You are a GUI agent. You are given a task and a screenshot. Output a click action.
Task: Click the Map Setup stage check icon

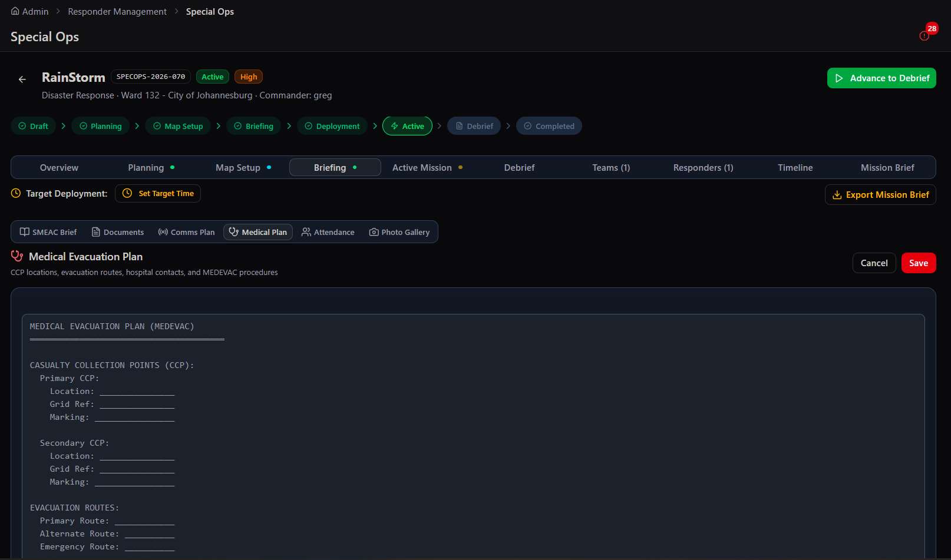pos(157,126)
